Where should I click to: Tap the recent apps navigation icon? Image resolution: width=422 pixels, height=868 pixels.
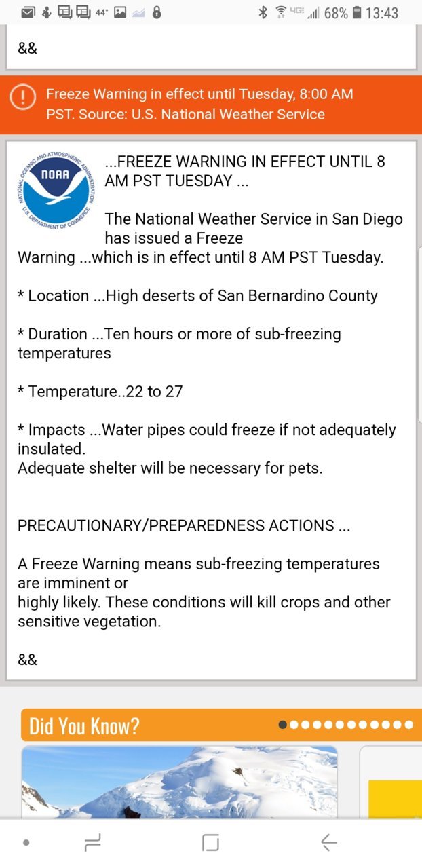click(93, 843)
